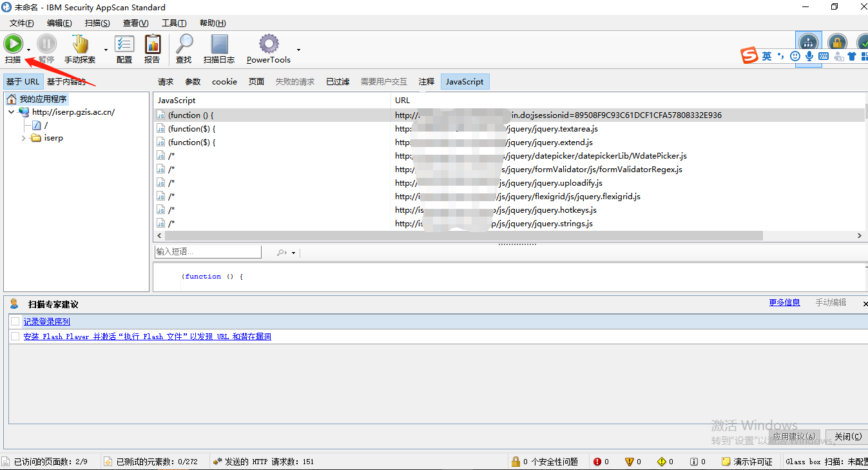868x470 pixels.
Task: Open the dropdown arrow next to 扫描
Action: (28, 50)
